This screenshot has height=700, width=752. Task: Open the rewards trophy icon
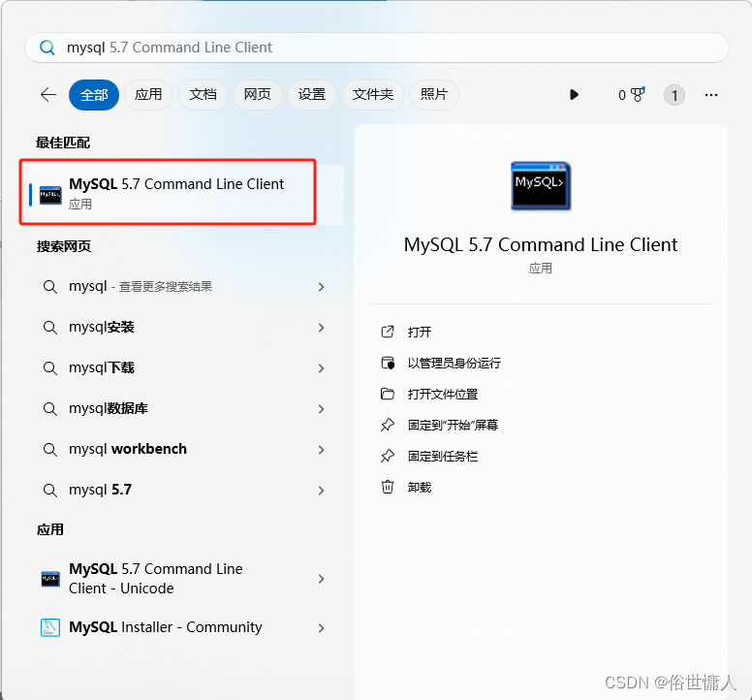pos(638,94)
